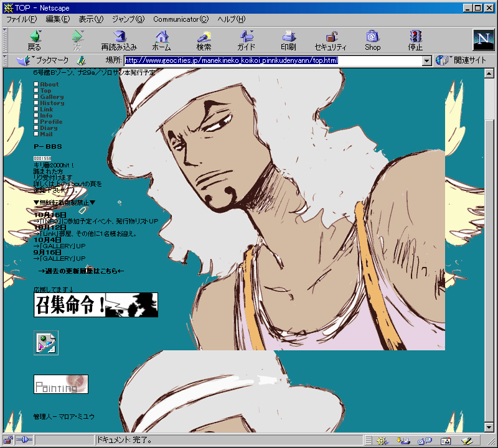Open Newsgroups from component bar
Screen dimensions: 498x448
click(x=425, y=441)
